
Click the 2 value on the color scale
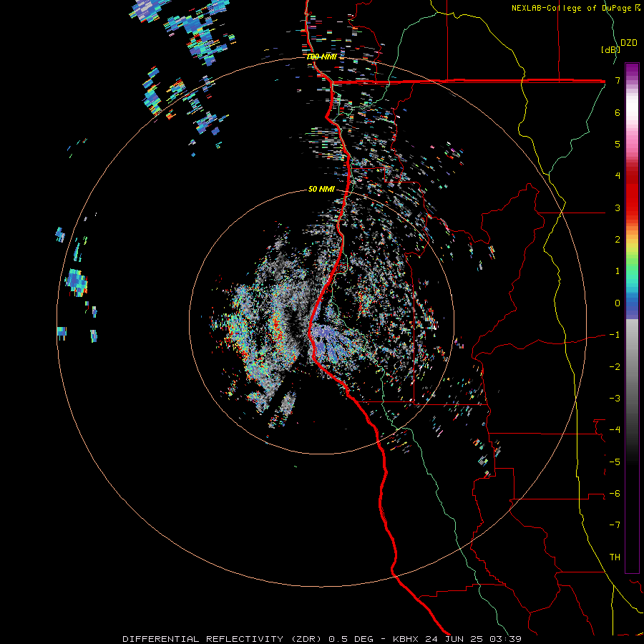point(618,240)
